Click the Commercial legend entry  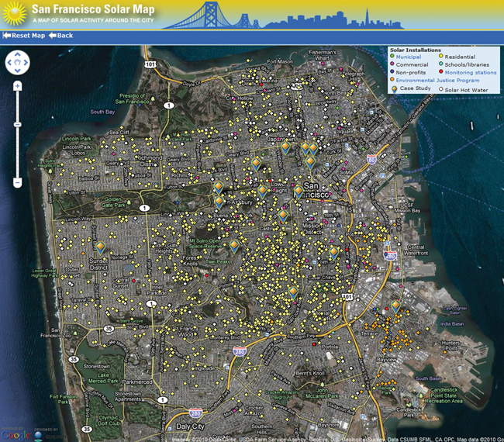pyautogui.click(x=412, y=64)
